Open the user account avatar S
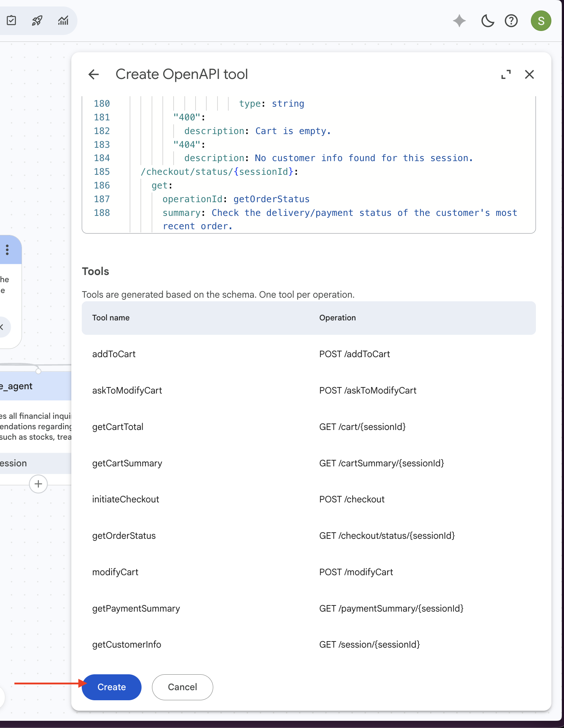This screenshot has width=564, height=728. click(541, 21)
